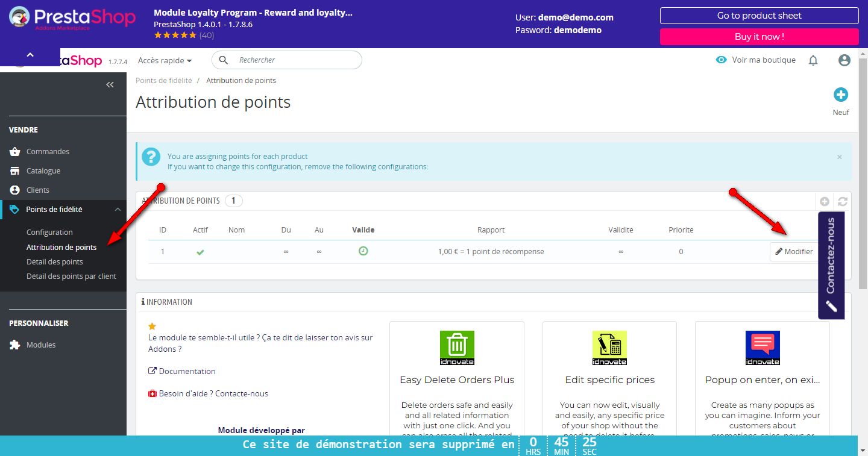Collapse the demo banner with the up chevron
The height and width of the screenshot is (456, 868).
(x=30, y=55)
